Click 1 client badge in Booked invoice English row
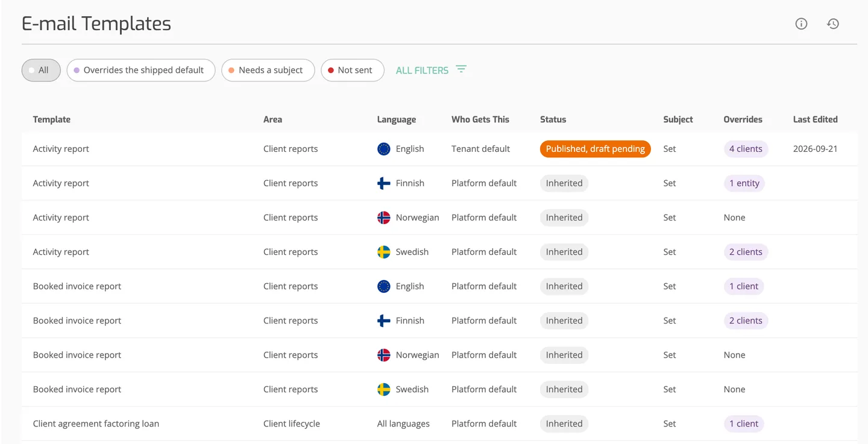 click(x=744, y=286)
